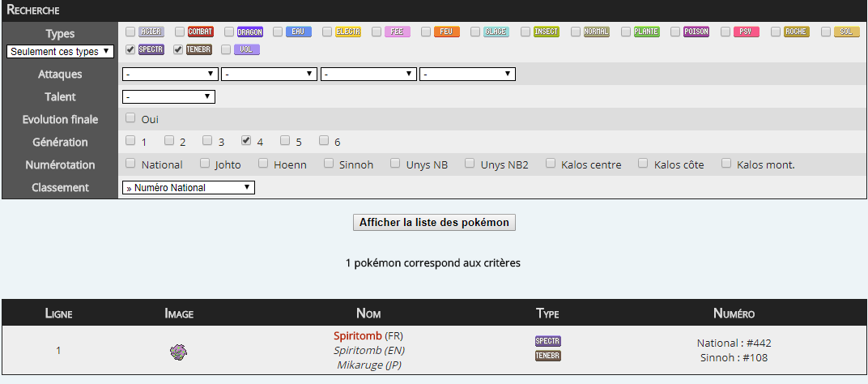
Task: Click 'Afficher la liste des pokémon' button
Action: tap(434, 222)
